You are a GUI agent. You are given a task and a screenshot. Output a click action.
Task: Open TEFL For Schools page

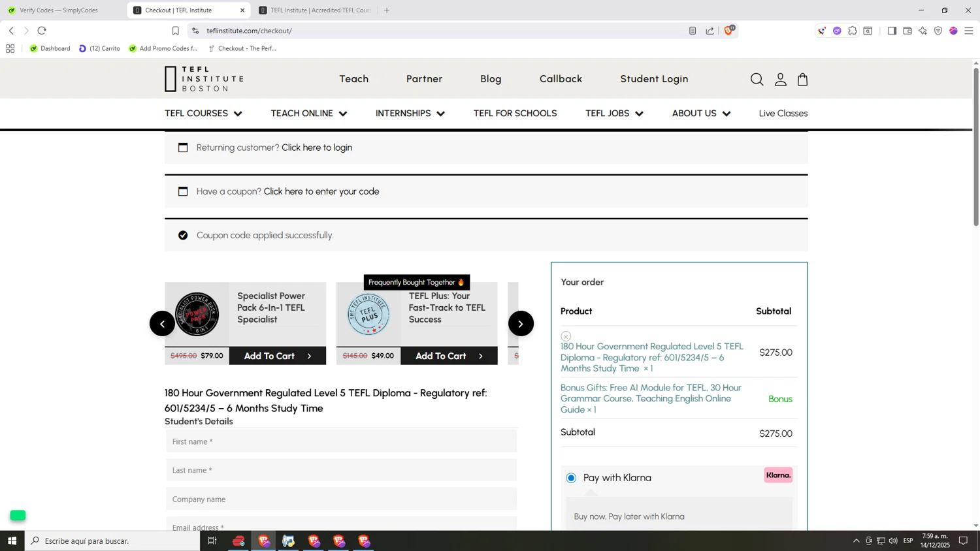515,114
